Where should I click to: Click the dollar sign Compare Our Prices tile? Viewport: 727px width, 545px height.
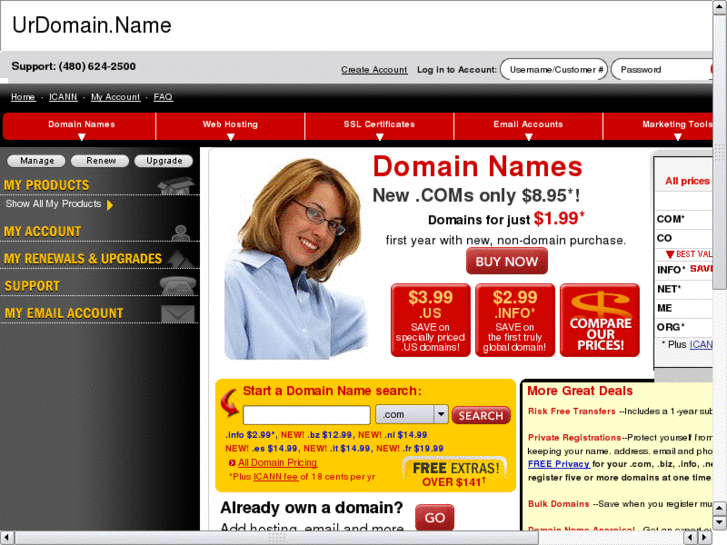(x=600, y=320)
